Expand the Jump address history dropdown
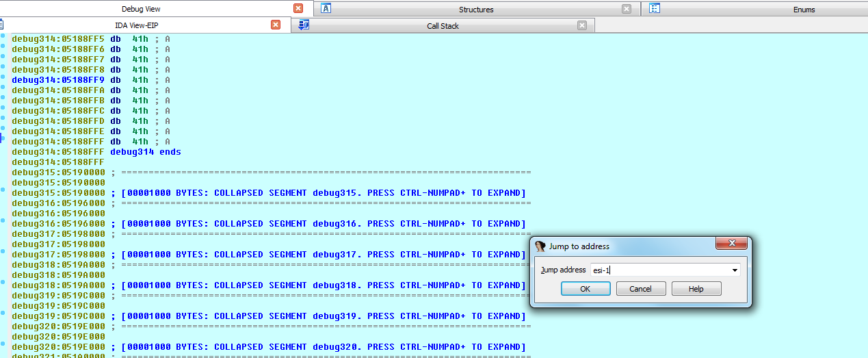 click(735, 270)
